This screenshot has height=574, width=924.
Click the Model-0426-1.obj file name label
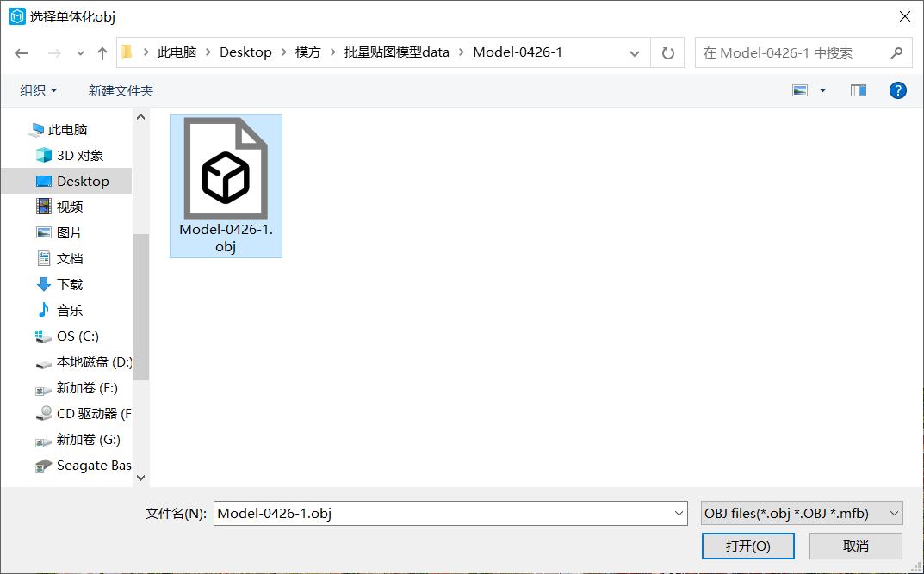pos(226,238)
